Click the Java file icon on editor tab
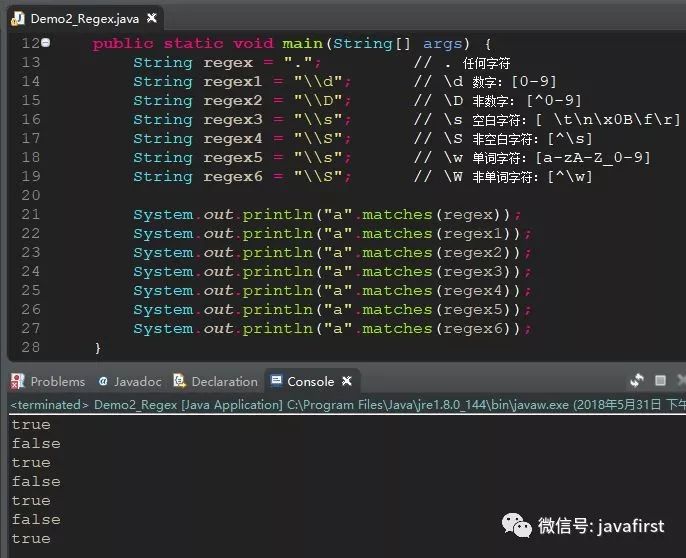This screenshot has height=558, width=686. click(x=17, y=18)
